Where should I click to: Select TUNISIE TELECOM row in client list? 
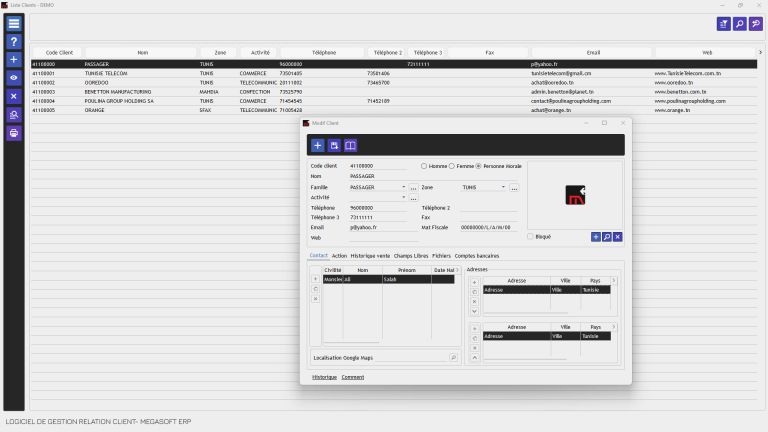pos(394,73)
